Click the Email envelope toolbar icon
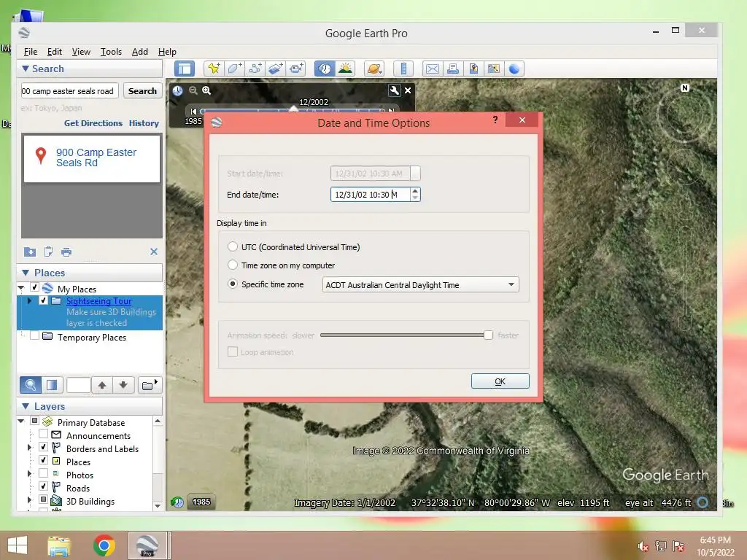This screenshot has height=560, width=747. 432,69
